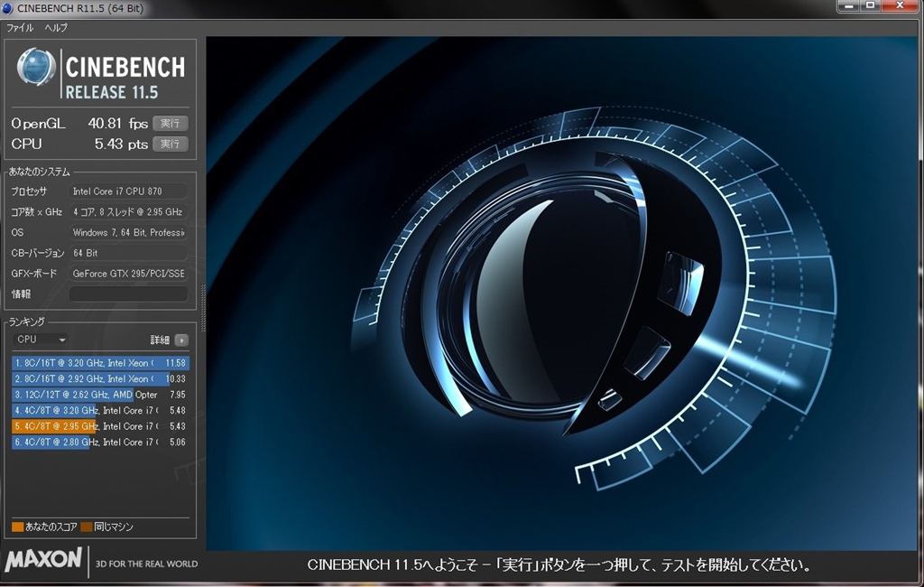Image resolution: width=924 pixels, height=587 pixels.
Task: Expand the CPU ranking type dropdown
Action: pos(42,340)
